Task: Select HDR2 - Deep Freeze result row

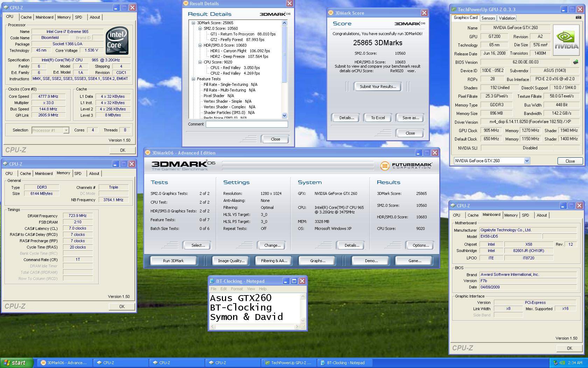Action: 239,56
